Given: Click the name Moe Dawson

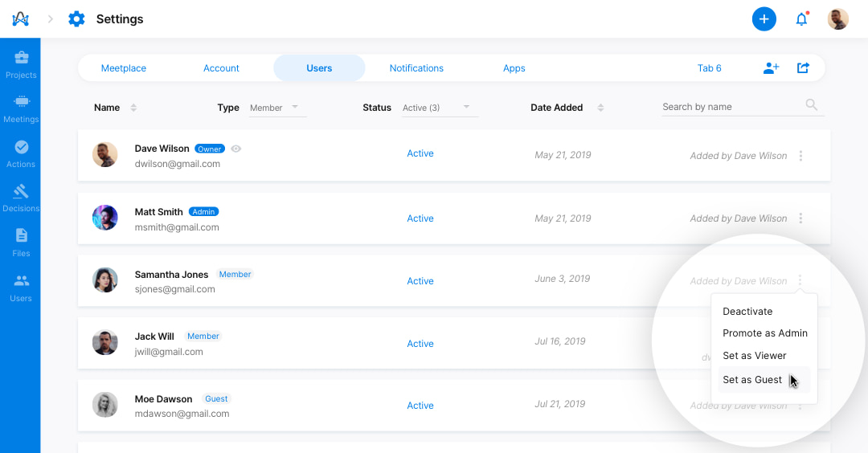Looking at the screenshot, I should (163, 399).
